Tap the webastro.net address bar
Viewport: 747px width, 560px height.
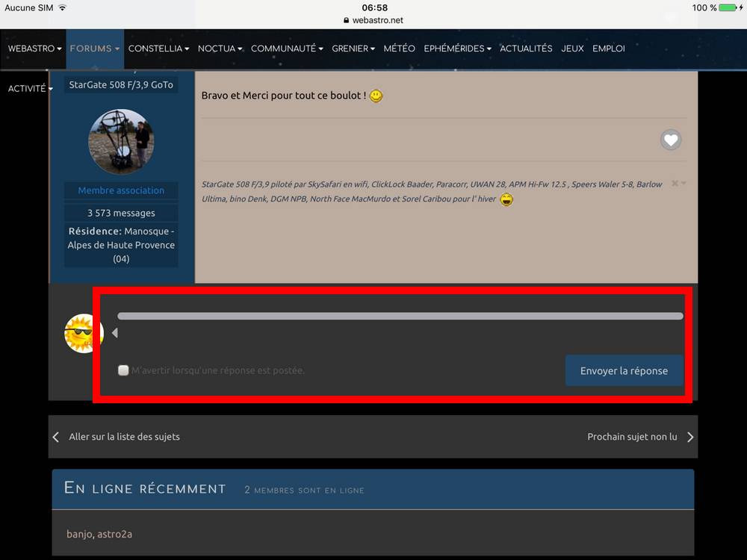373,20
